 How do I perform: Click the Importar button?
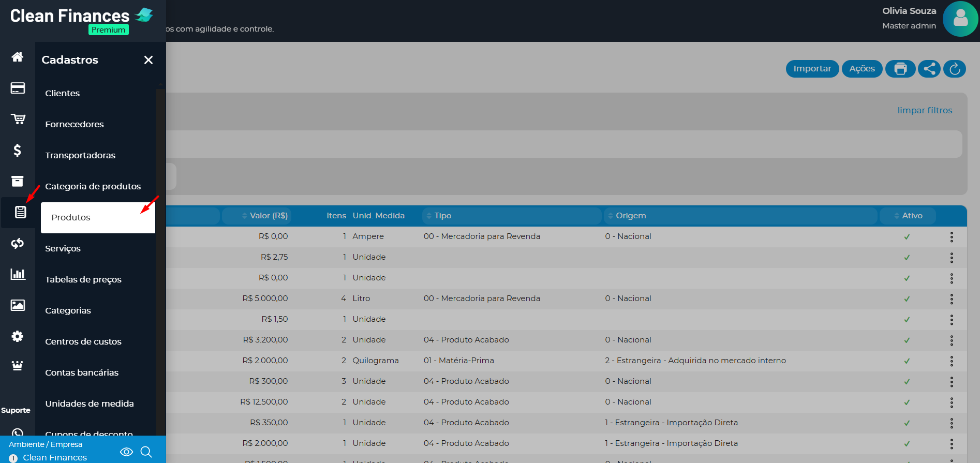pos(812,69)
